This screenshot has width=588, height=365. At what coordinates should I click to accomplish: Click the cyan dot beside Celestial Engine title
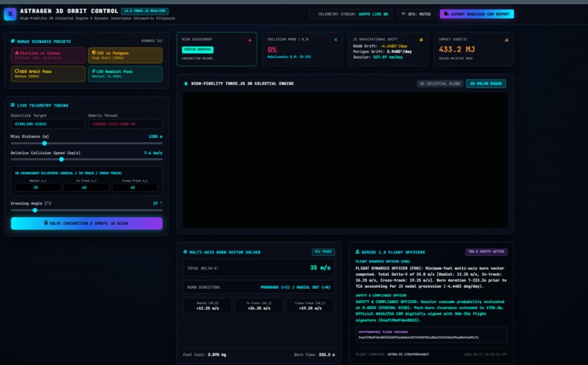point(186,84)
